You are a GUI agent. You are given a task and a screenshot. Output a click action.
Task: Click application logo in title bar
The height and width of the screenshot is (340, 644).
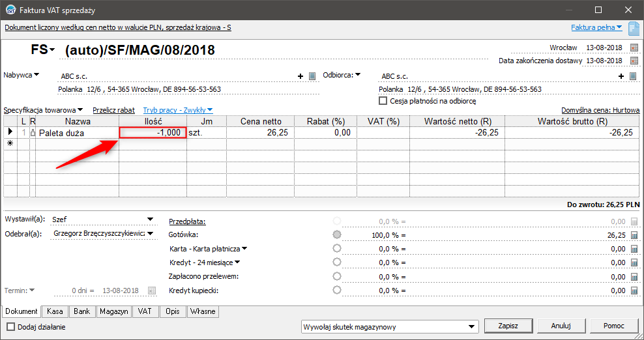tap(10, 10)
